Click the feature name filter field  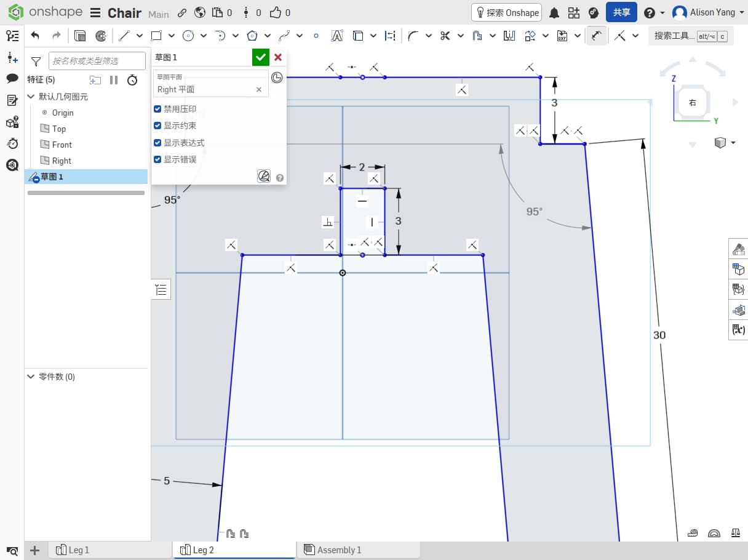(97, 61)
